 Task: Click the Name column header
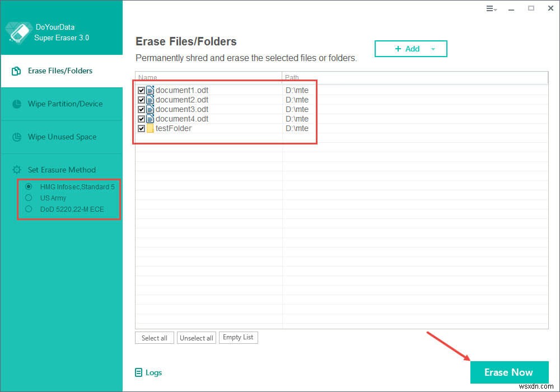pyautogui.click(x=147, y=77)
